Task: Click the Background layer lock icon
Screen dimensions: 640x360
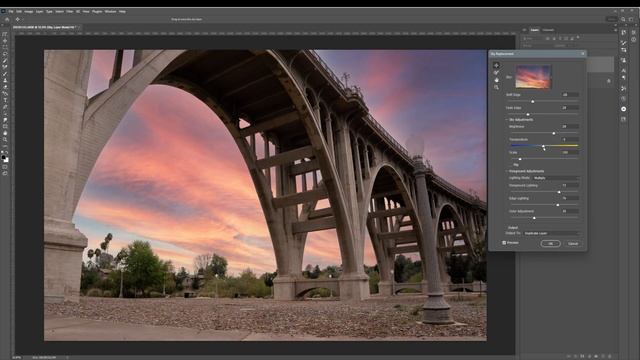Action: tap(609, 81)
